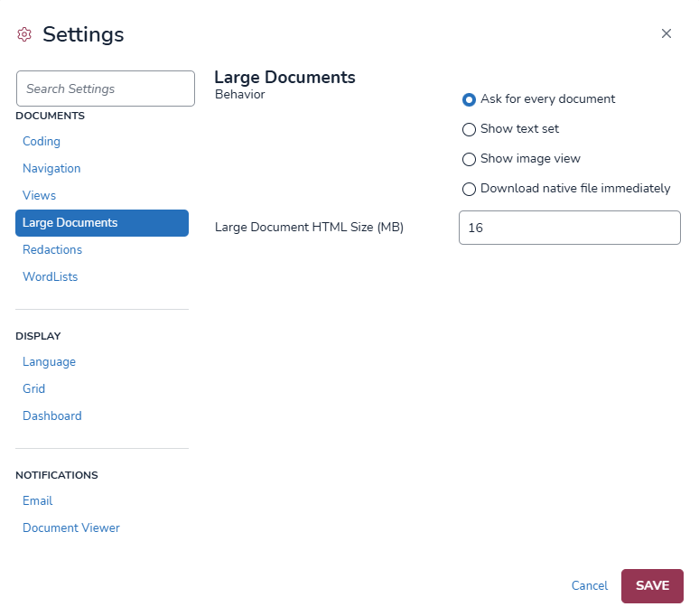Open Language display settings
The height and width of the screenshot is (616, 699).
[x=49, y=361]
